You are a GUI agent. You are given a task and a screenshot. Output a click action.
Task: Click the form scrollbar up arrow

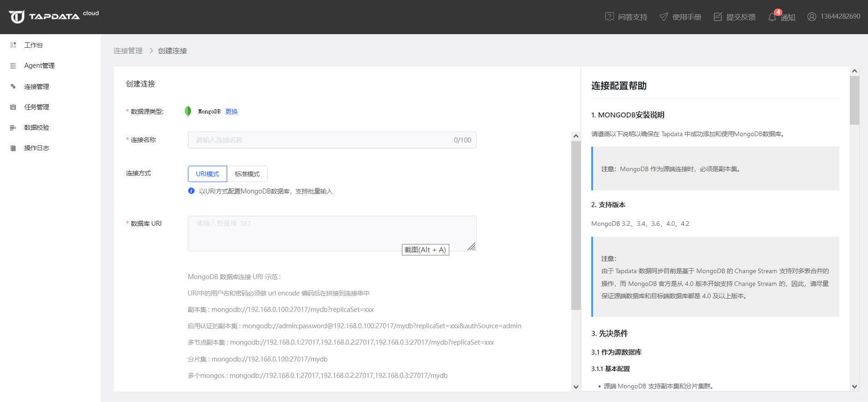(x=576, y=136)
